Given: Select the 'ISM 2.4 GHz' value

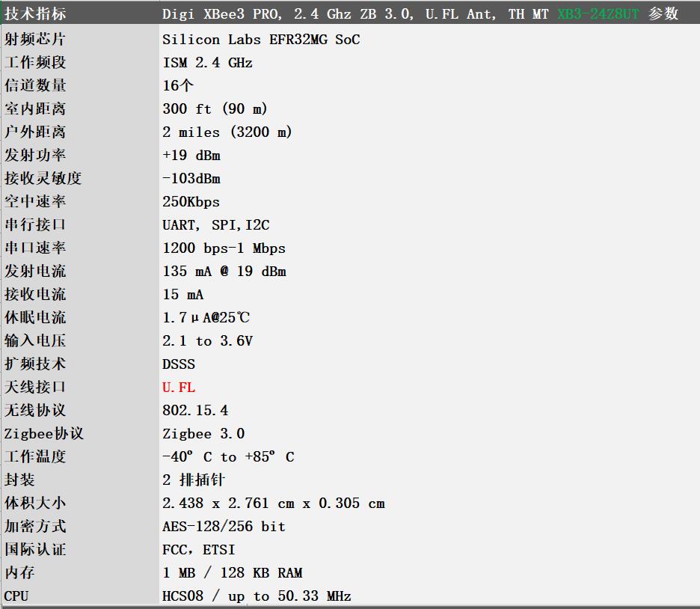Looking at the screenshot, I should click(x=208, y=63).
